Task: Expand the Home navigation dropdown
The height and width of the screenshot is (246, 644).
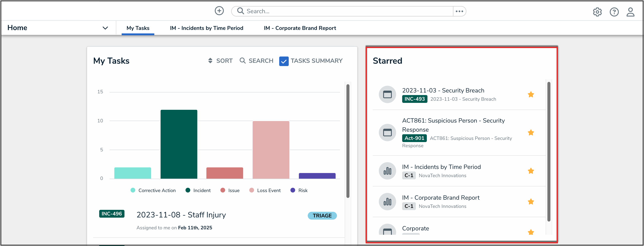Action: pyautogui.click(x=105, y=28)
